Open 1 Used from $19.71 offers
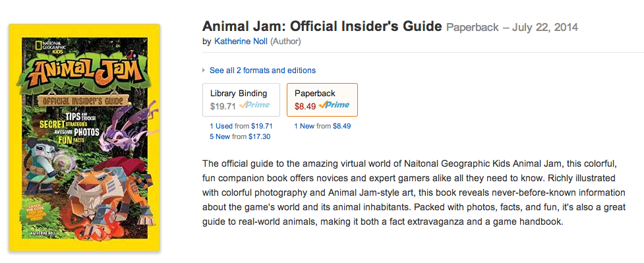Viewport: 644px width, 263px height. click(x=241, y=126)
